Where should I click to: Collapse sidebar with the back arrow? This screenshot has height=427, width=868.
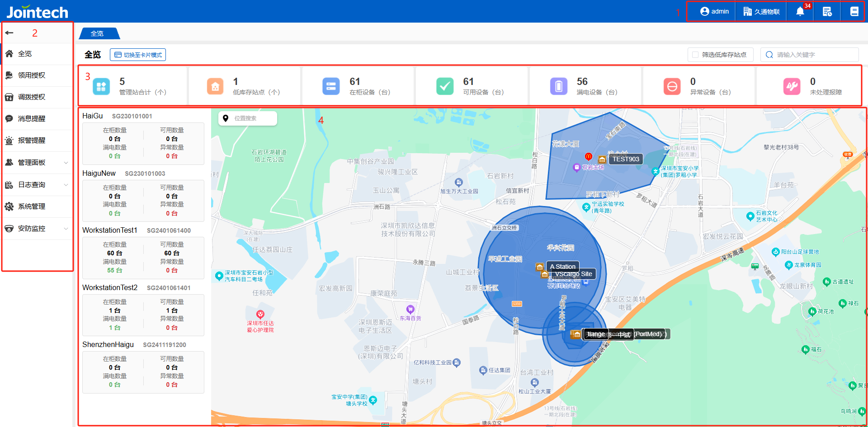tap(9, 33)
